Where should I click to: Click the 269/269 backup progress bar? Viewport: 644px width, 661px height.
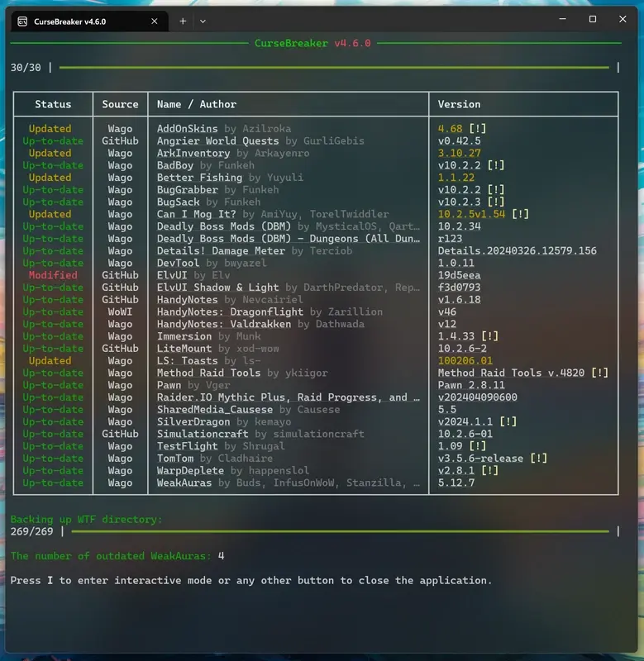pos(340,531)
